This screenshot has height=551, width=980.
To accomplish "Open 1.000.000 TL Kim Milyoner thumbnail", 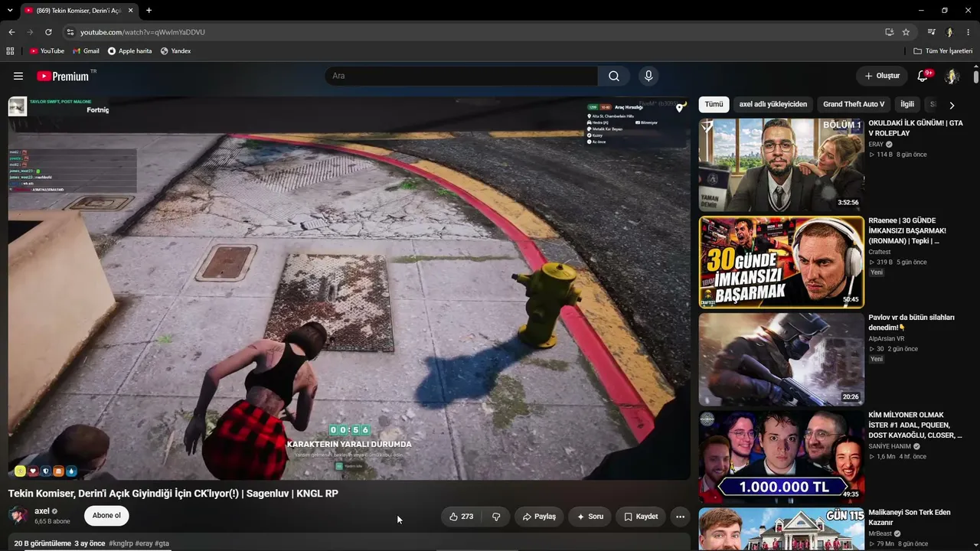I will [x=781, y=456].
